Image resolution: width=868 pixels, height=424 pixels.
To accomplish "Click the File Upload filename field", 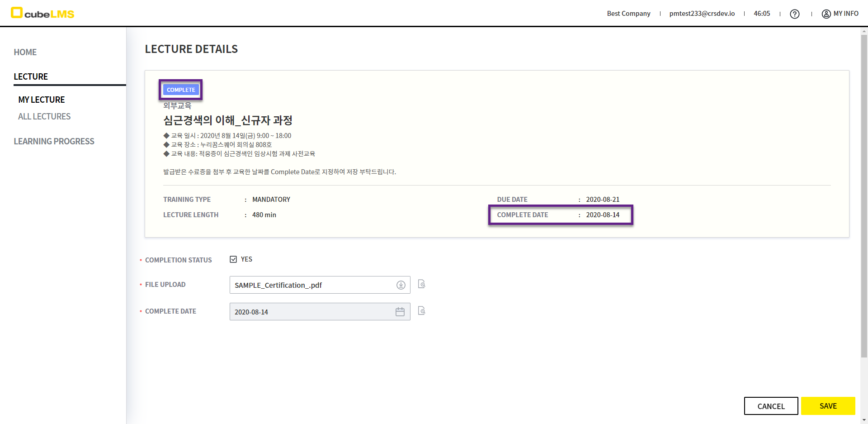I will (x=312, y=285).
